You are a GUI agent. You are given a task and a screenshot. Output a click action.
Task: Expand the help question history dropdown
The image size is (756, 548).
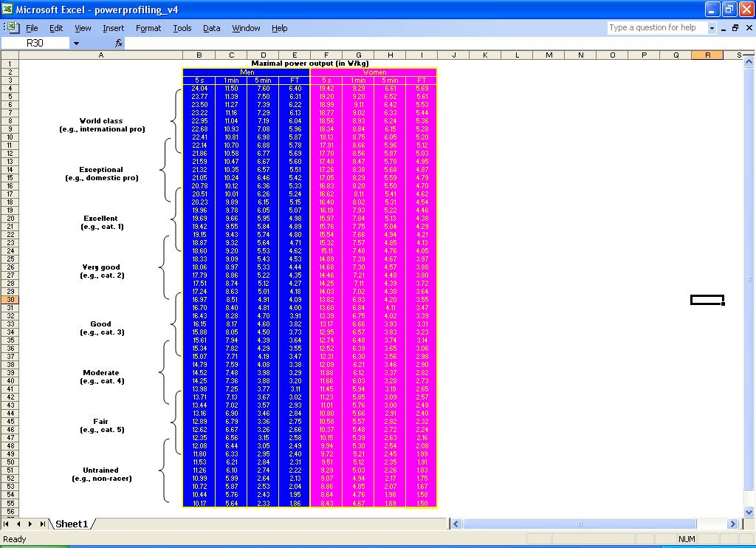pos(712,28)
